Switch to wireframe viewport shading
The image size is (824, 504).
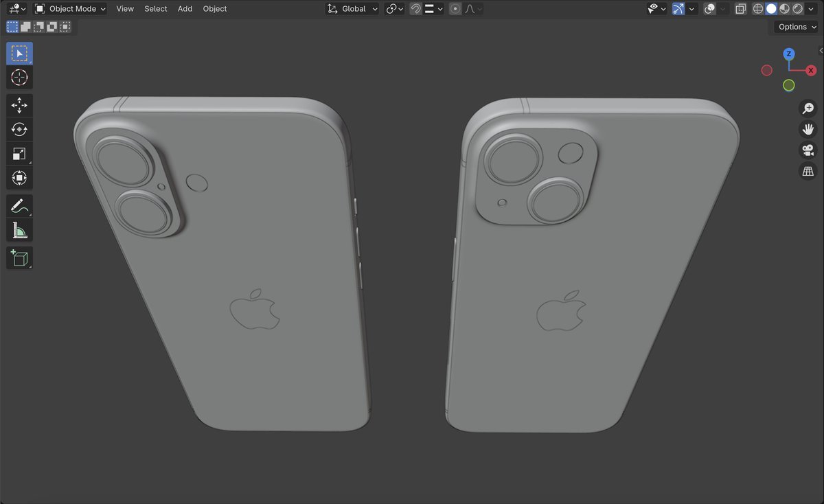(x=758, y=9)
